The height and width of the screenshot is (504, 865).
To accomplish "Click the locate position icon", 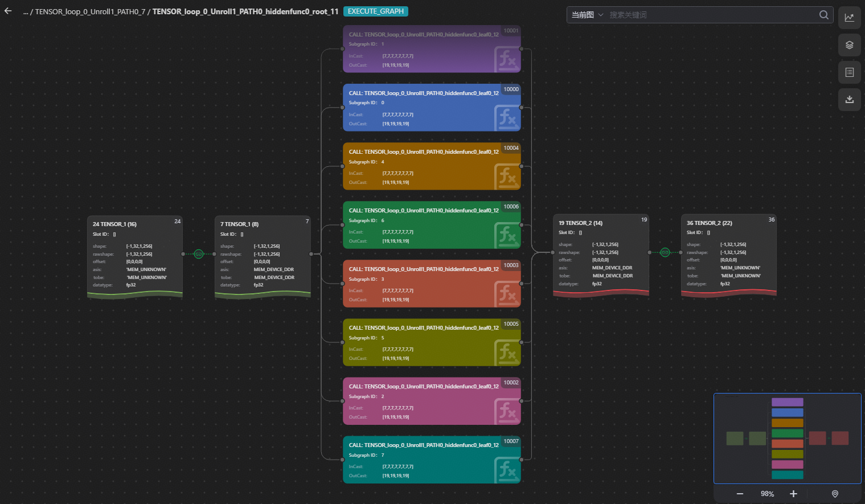I will click(x=835, y=494).
